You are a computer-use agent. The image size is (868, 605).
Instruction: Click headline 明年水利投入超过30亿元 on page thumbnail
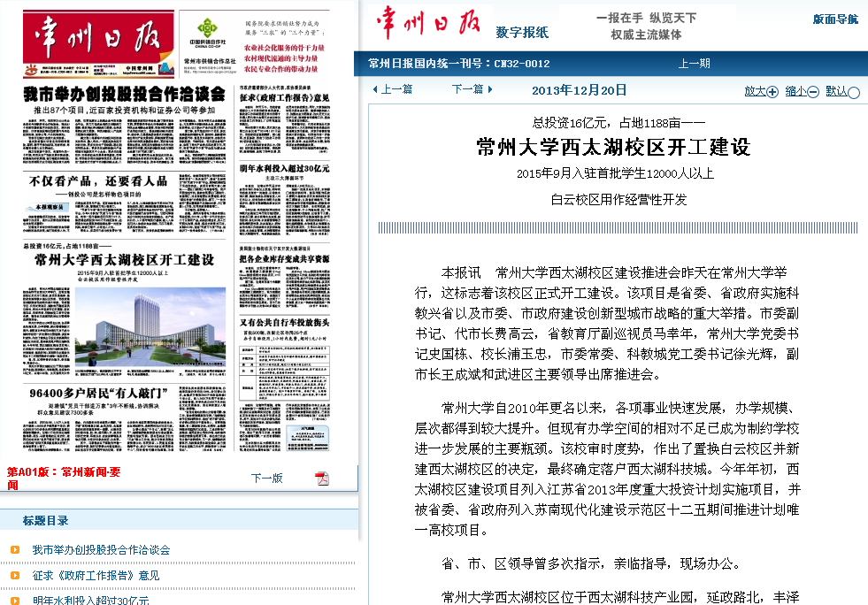point(285,168)
